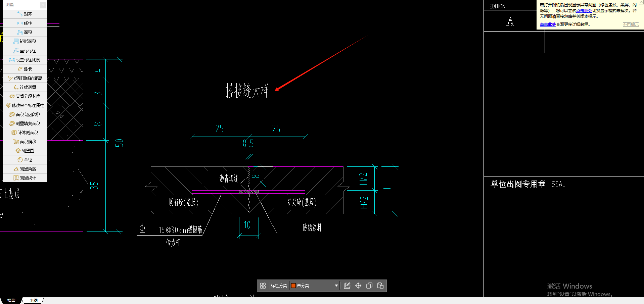
Task: Pick the 面积偏移 area offset tool
Action: click(x=25, y=142)
